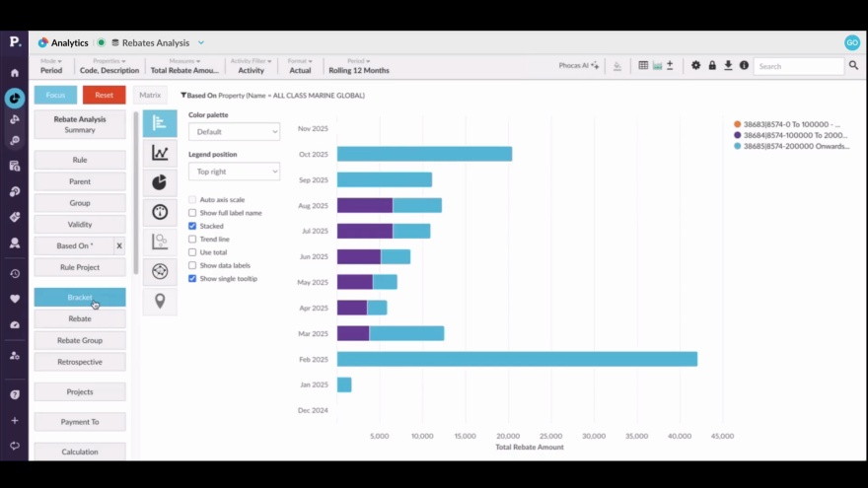The height and width of the screenshot is (488, 868).
Task: Click the chart view icon in toolbar
Action: pos(657,65)
